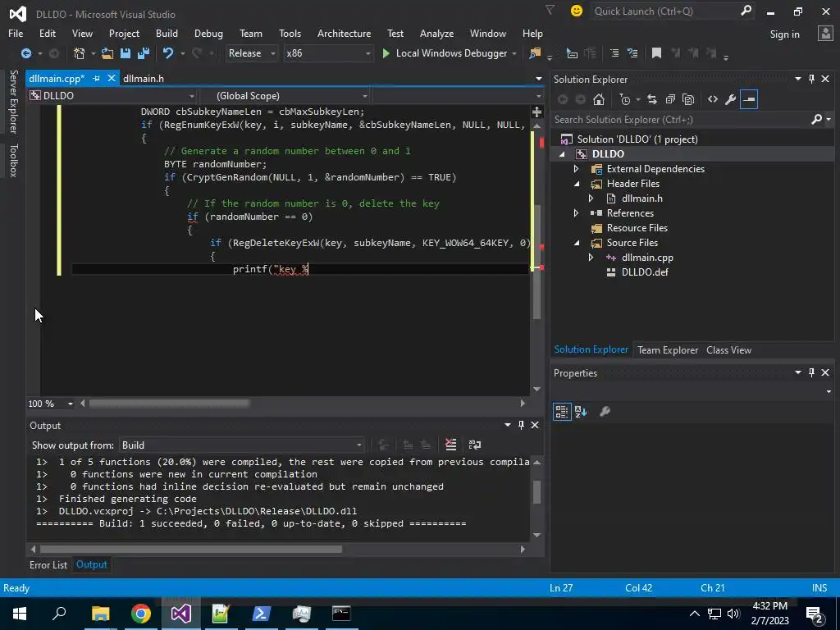Open the Toolbox side tab
840x630 pixels.
13,160
